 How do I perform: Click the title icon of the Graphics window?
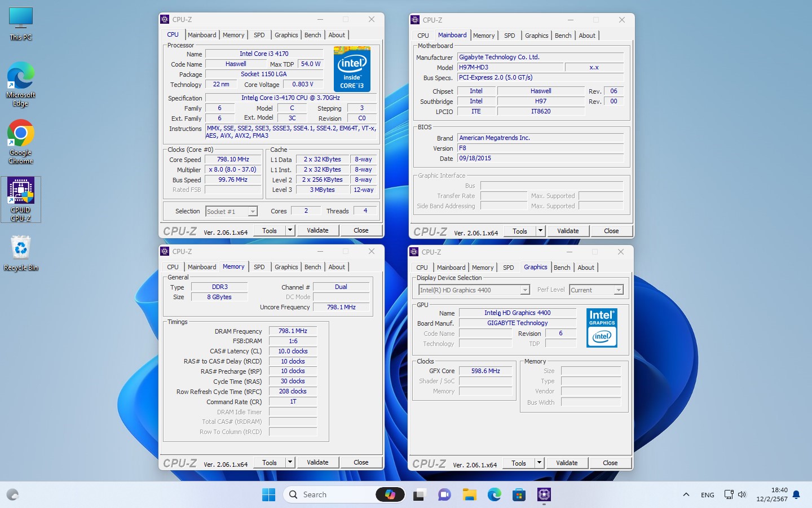pyautogui.click(x=414, y=252)
